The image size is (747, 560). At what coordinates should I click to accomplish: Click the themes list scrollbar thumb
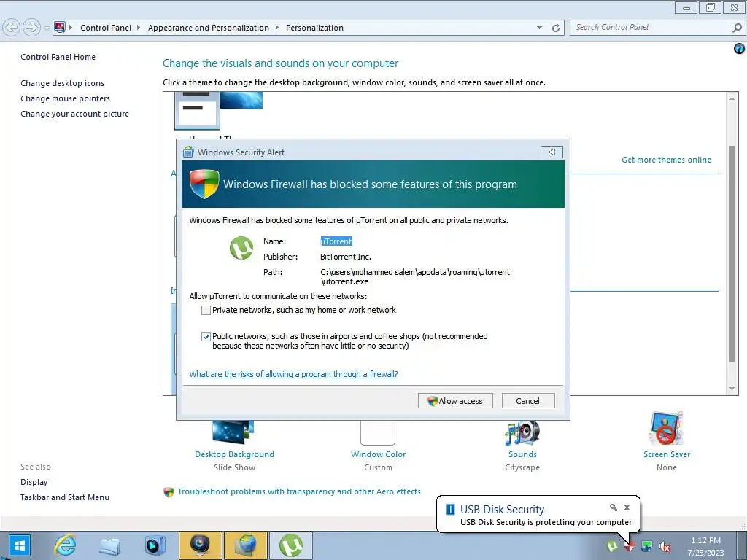[732, 252]
